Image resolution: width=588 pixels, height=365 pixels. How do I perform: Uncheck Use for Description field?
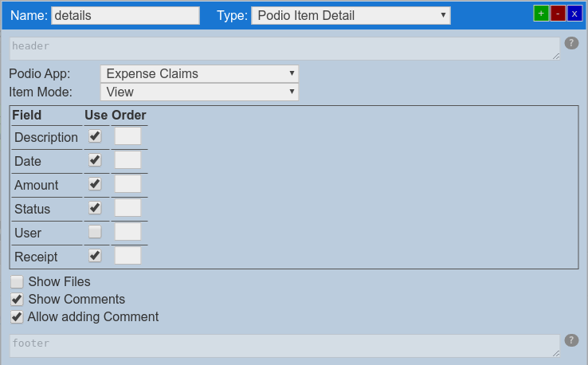pos(95,135)
